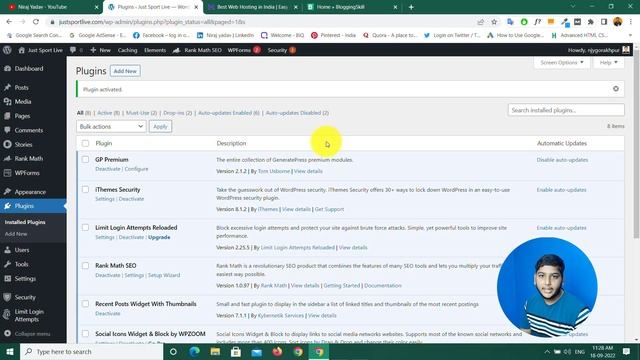This screenshot has width=640, height=360.
Task: Toggle the select-all plugins checkbox
Action: point(85,143)
